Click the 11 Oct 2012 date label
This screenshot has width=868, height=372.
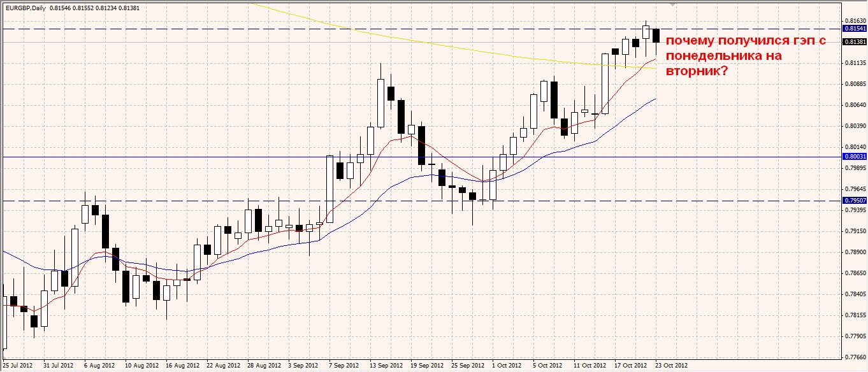590,366
